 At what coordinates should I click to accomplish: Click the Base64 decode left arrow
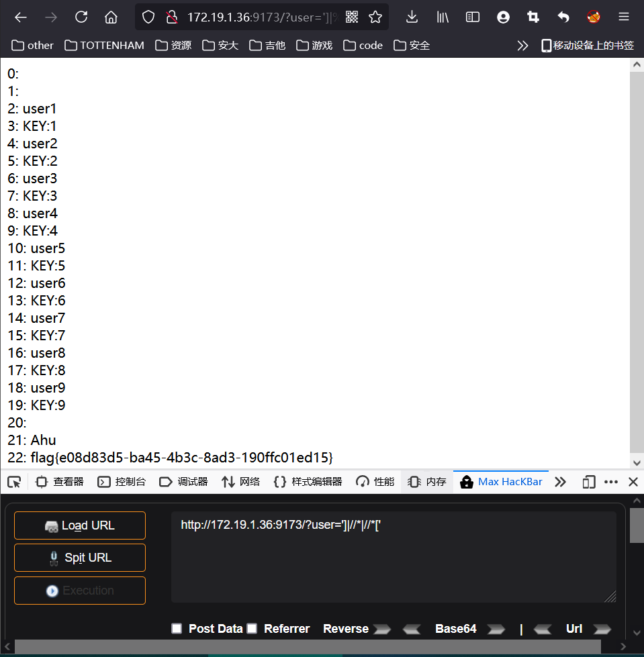point(412,629)
